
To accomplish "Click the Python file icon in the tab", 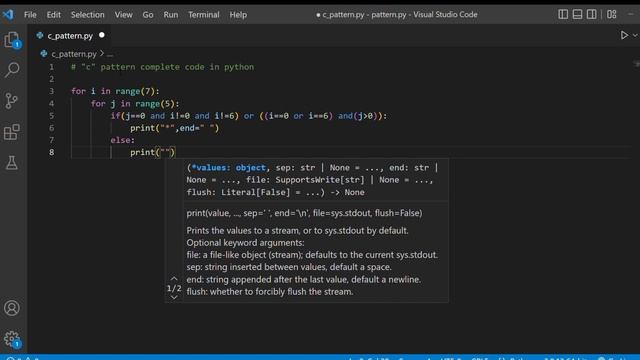I will pyautogui.click(x=40, y=36).
